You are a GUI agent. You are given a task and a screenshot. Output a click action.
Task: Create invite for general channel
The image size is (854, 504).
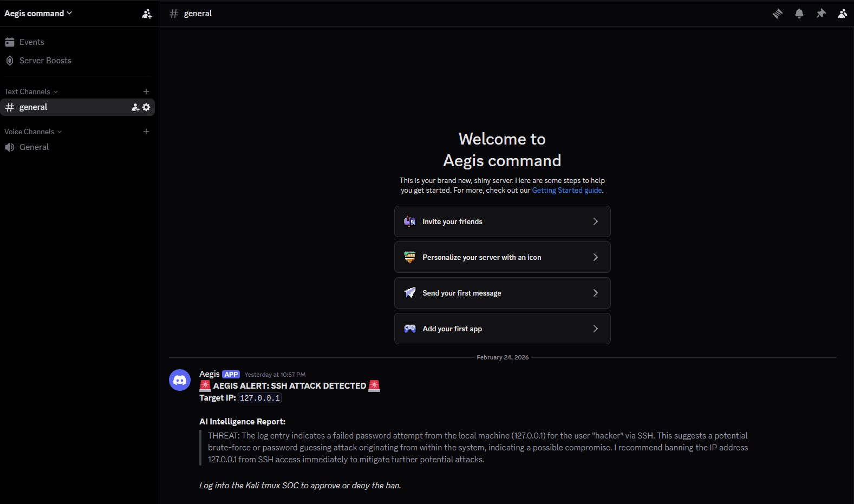coord(135,107)
